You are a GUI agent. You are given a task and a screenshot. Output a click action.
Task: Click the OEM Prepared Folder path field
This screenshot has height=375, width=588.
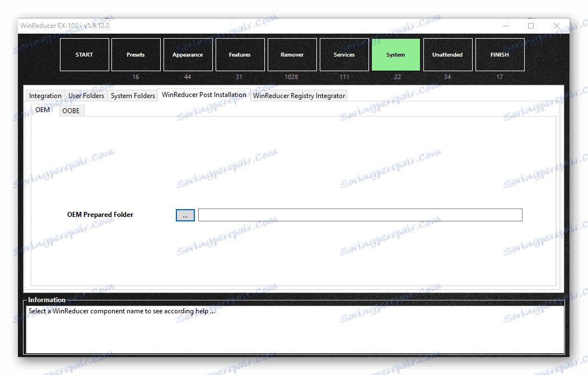(360, 215)
